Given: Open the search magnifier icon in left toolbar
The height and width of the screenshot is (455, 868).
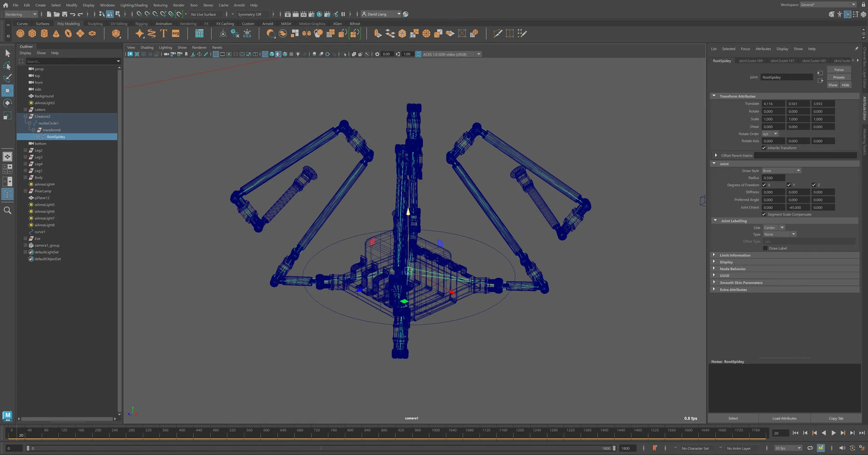Looking at the screenshot, I should pyautogui.click(x=7, y=210).
